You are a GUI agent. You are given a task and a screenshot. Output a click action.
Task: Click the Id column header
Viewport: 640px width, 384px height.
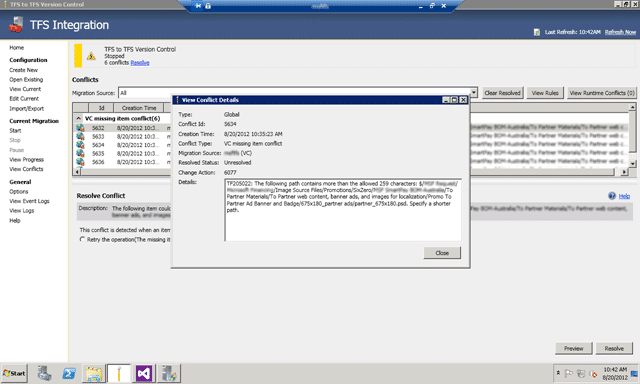tap(101, 108)
